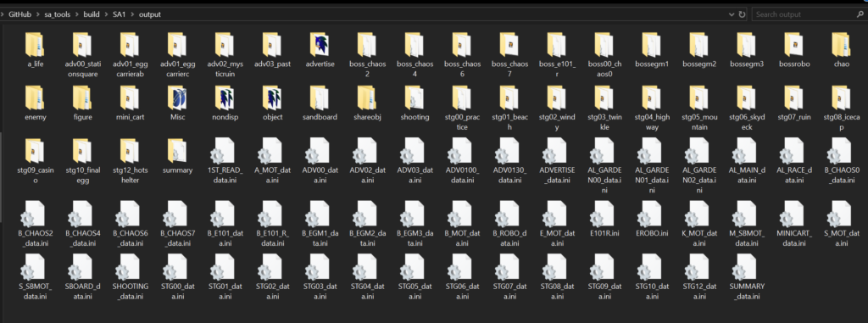Open the shooting folder
The image size is (868, 323).
[x=415, y=103]
